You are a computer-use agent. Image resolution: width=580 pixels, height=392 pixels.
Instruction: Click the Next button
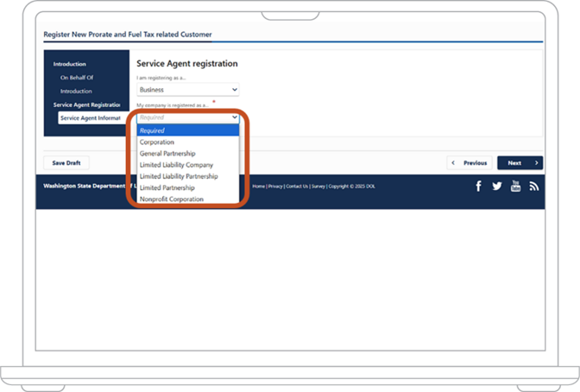520,163
